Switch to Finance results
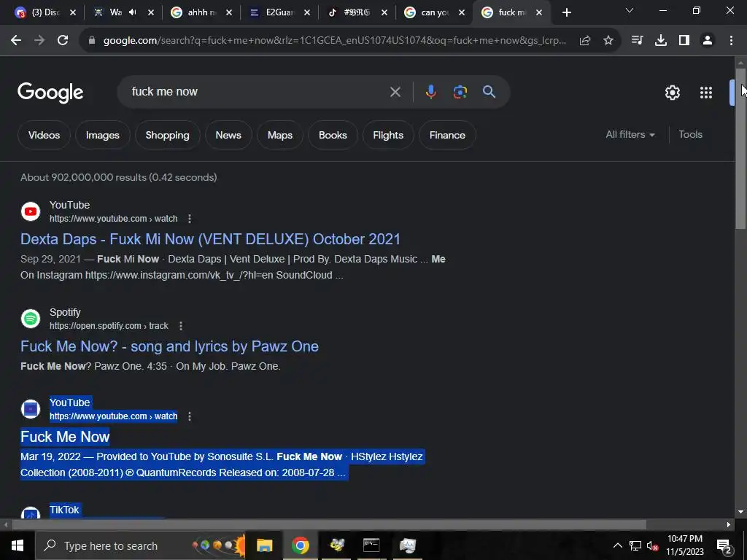 coord(447,135)
